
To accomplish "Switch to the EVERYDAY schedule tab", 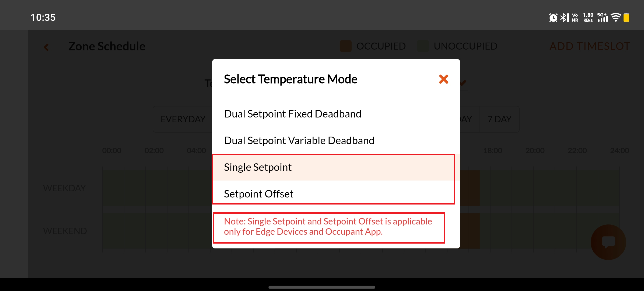I will pos(183,119).
